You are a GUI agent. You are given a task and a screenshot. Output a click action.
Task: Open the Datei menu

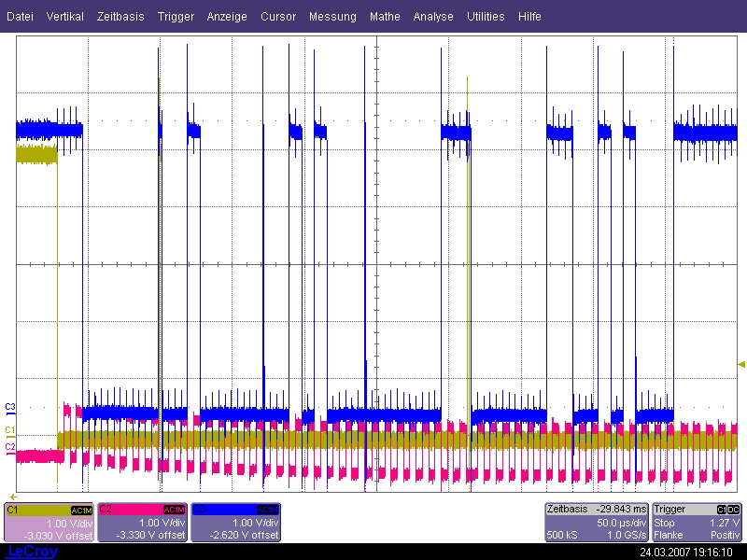pyautogui.click(x=20, y=17)
